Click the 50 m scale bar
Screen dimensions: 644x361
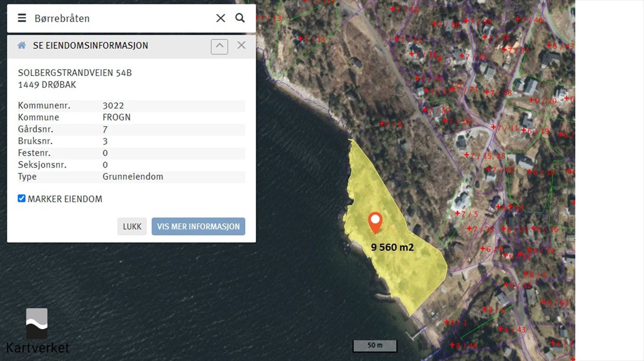[375, 346]
